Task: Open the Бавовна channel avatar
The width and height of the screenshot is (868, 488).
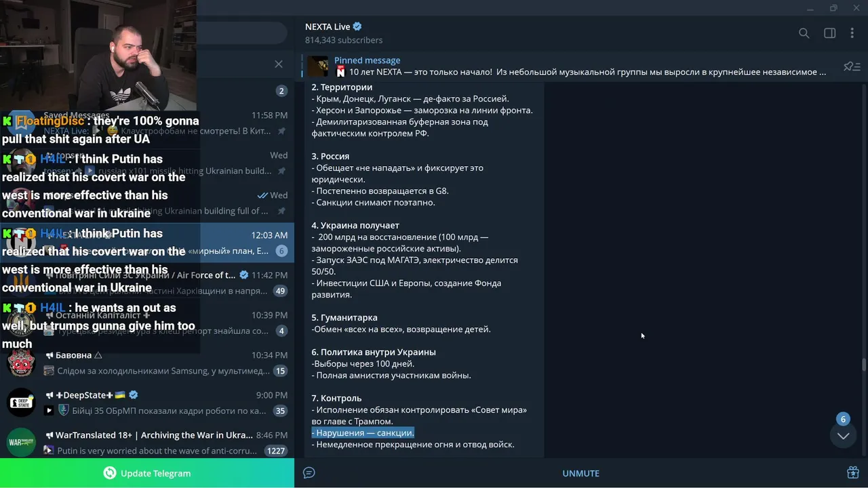Action: coord(21,363)
